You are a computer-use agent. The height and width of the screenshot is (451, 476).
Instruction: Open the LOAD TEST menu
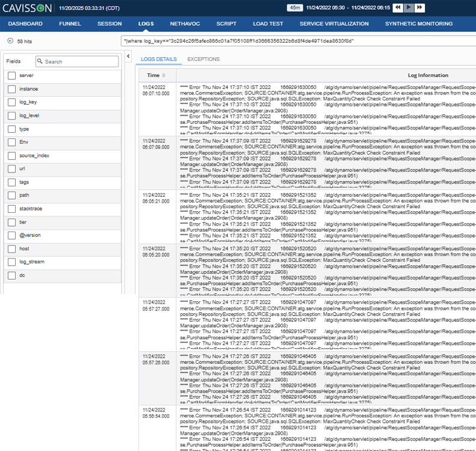point(268,23)
